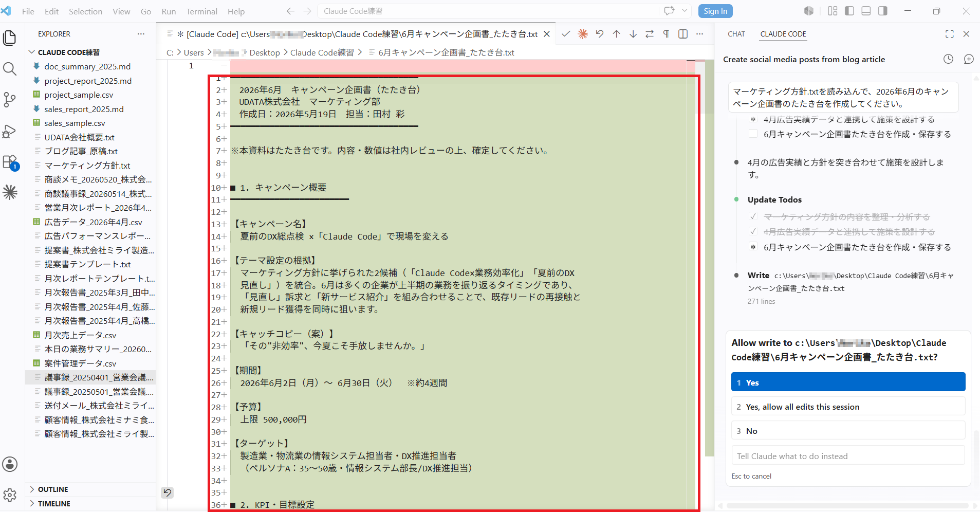The image size is (980, 512).
Task: Open Claude Code icon in activity bar
Action: (10, 193)
